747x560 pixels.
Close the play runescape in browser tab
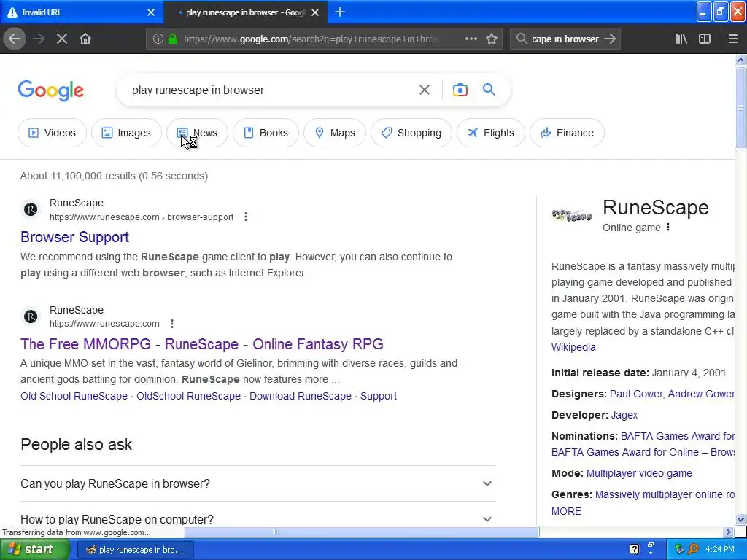coord(315,12)
